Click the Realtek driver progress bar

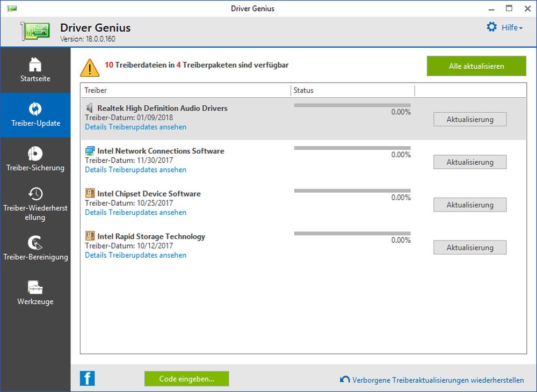[x=352, y=105]
